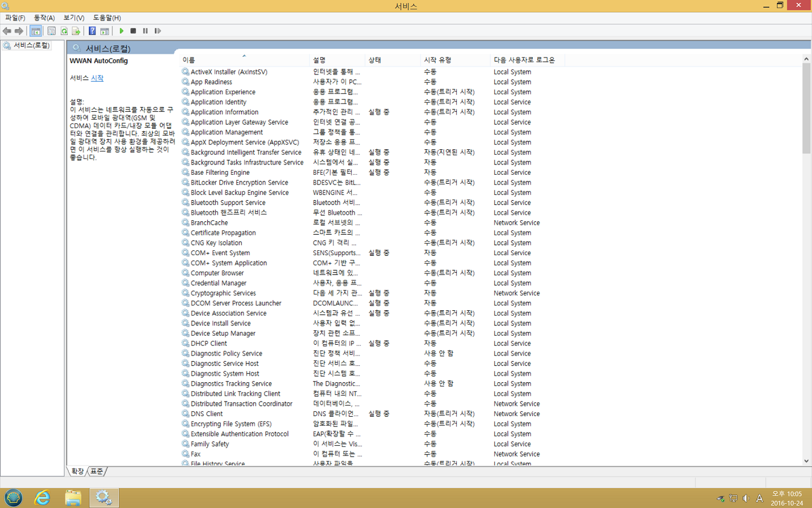Click the gear icon beside DNS Client
This screenshot has height=508, width=812.
tap(185, 414)
